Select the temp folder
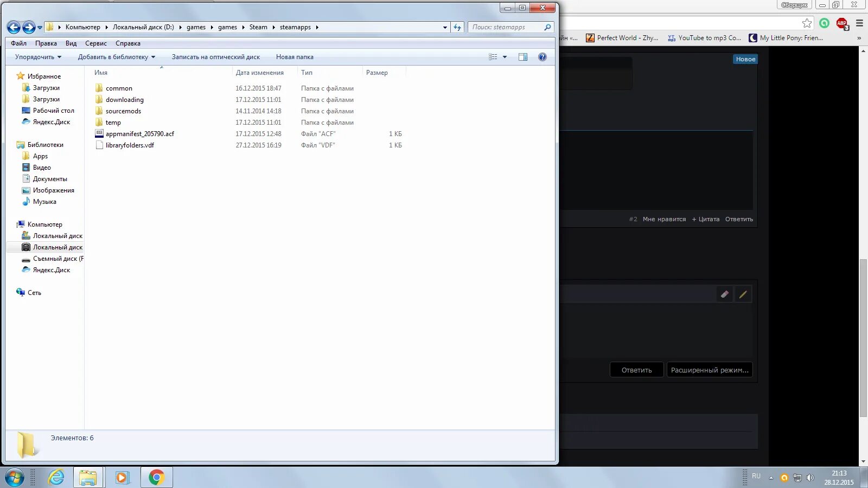868x488 pixels. (113, 123)
